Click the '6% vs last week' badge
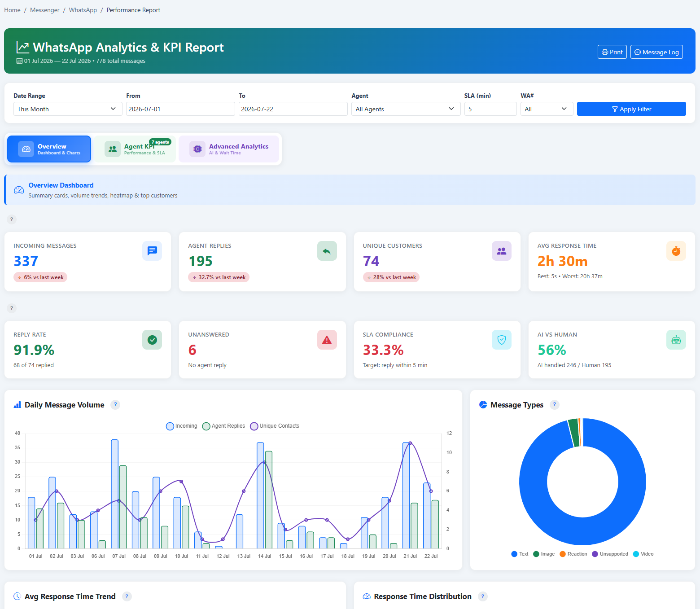Image resolution: width=700 pixels, height=609 pixels. point(40,277)
